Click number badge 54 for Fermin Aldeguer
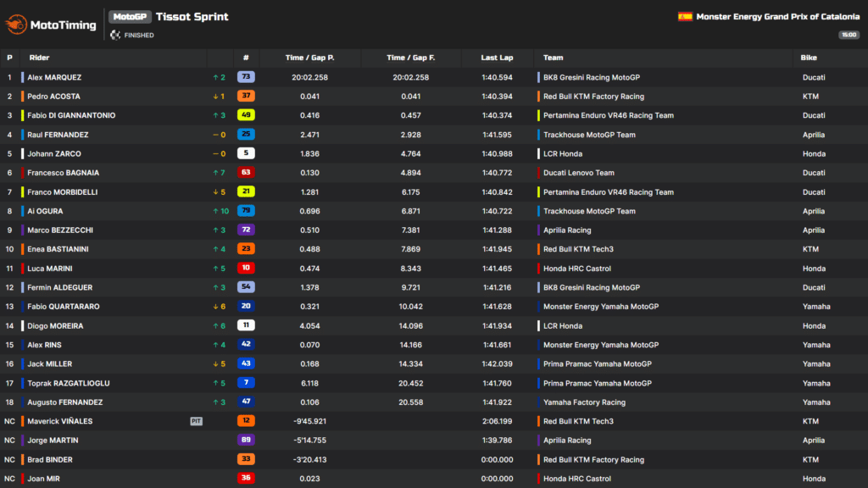The height and width of the screenshot is (488, 868). [x=246, y=286]
